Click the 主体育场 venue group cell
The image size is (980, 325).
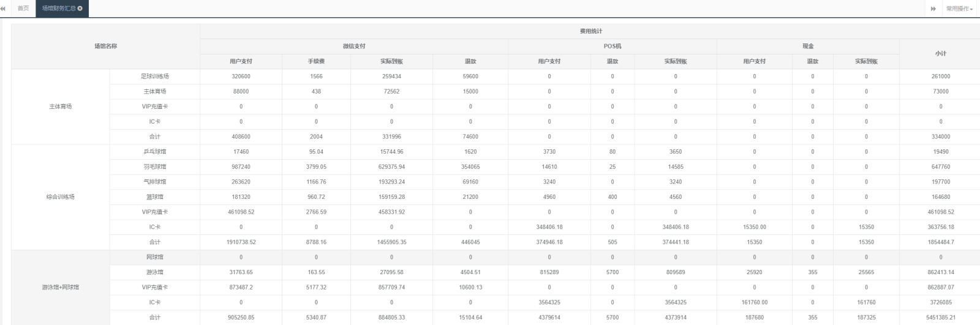[61, 106]
